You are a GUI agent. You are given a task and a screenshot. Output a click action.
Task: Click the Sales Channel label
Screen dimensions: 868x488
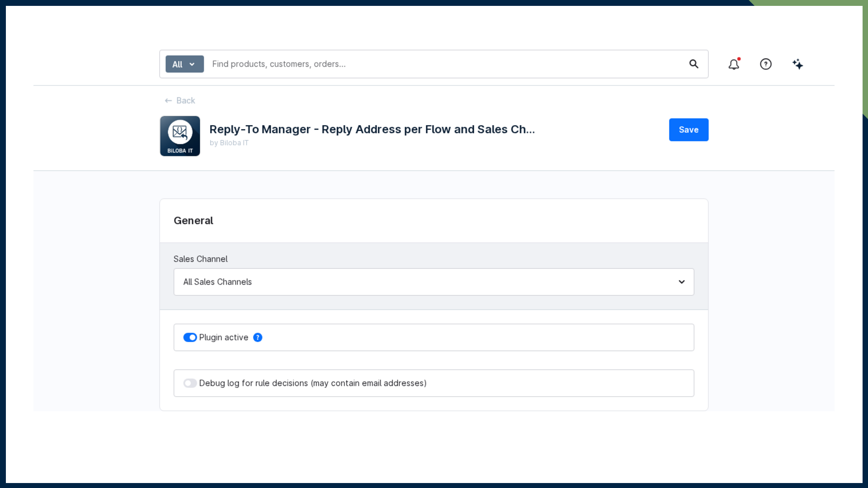(x=200, y=259)
